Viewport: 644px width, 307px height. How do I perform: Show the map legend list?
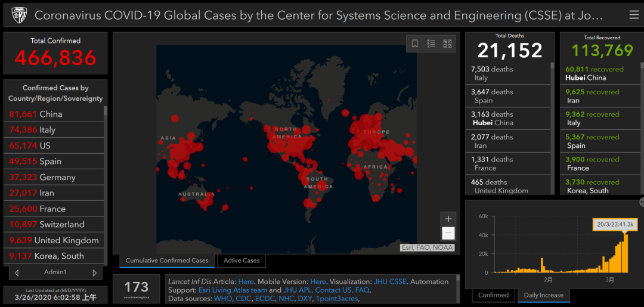click(431, 44)
